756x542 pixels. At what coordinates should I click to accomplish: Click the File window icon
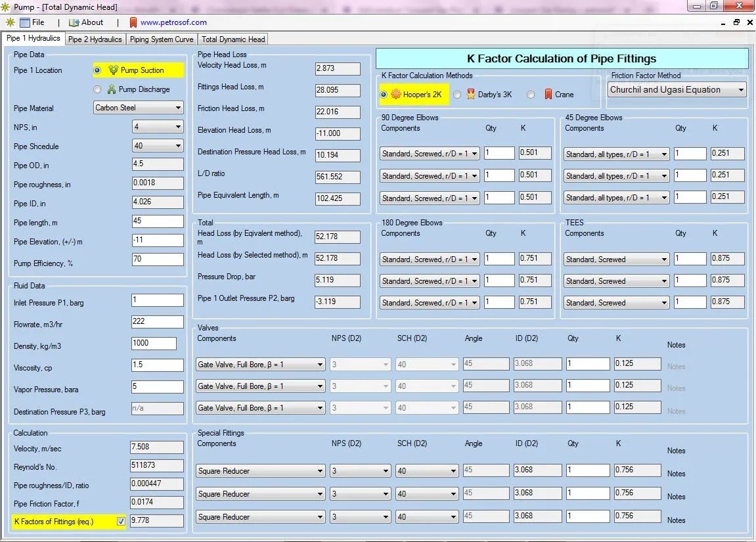[24, 22]
